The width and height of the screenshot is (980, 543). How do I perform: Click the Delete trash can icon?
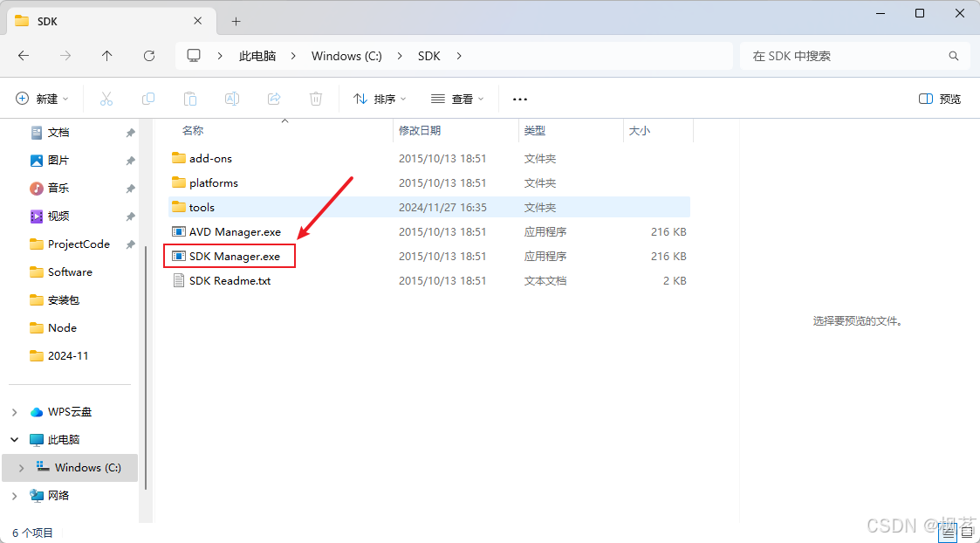pos(316,99)
